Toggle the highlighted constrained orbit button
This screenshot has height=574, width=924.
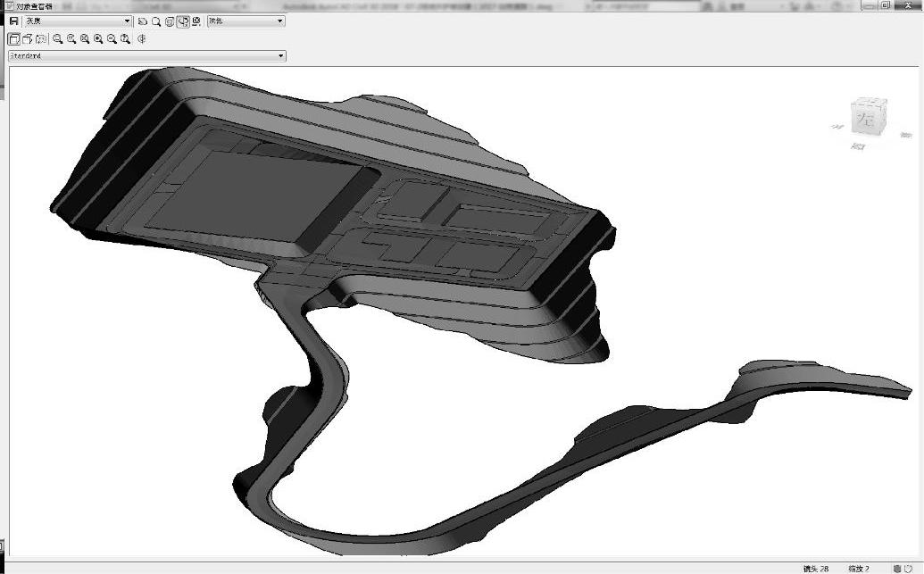(x=183, y=21)
